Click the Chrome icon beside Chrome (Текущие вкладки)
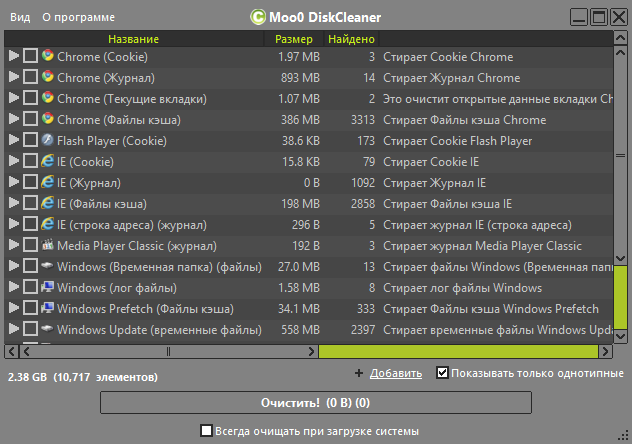This screenshot has width=633, height=445. pos(48,97)
